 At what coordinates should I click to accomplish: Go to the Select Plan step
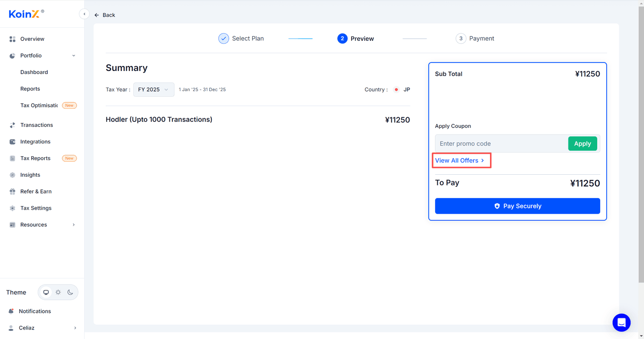pos(242,38)
